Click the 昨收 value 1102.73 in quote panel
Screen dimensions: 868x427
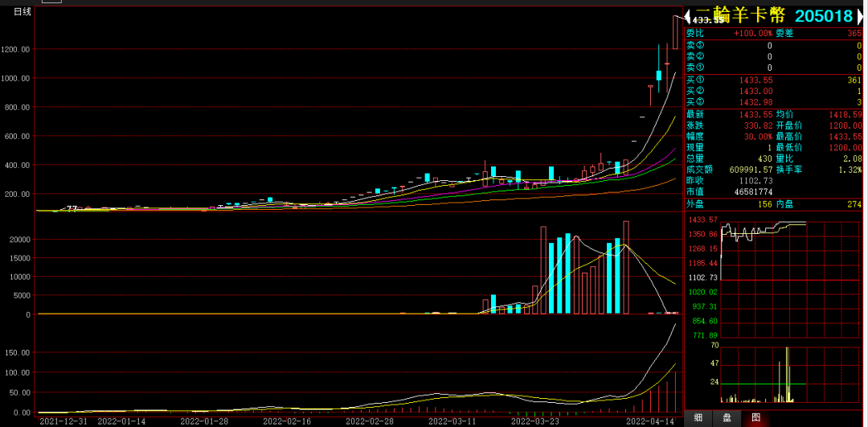coord(755,181)
